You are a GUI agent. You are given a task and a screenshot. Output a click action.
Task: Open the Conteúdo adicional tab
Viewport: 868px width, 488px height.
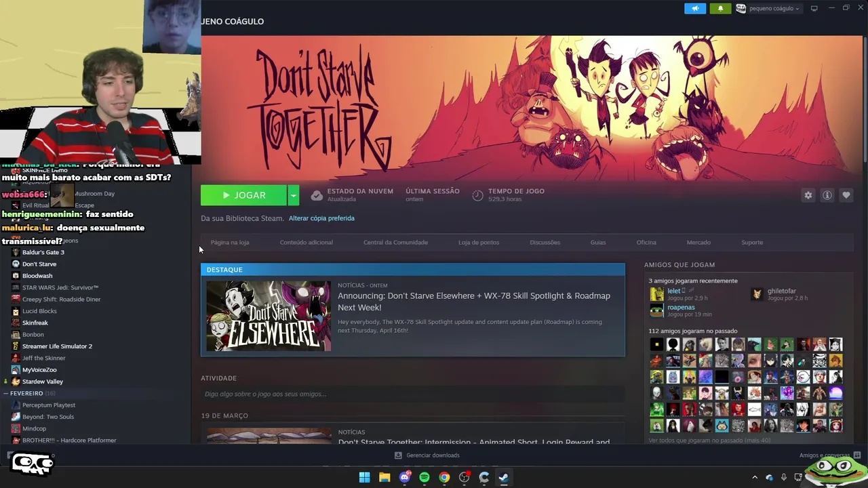[306, 242]
